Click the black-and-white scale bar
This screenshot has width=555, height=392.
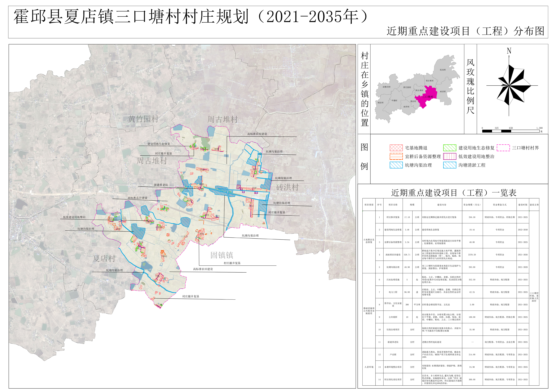(510, 131)
